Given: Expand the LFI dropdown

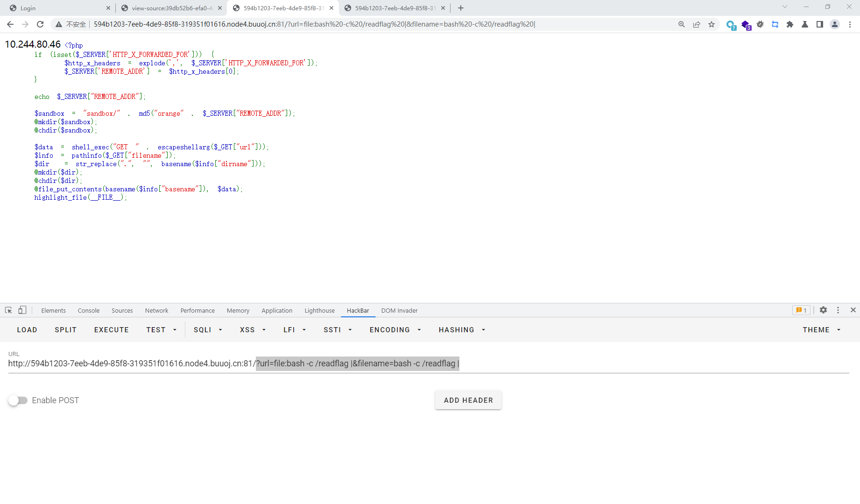Looking at the screenshot, I should point(295,329).
